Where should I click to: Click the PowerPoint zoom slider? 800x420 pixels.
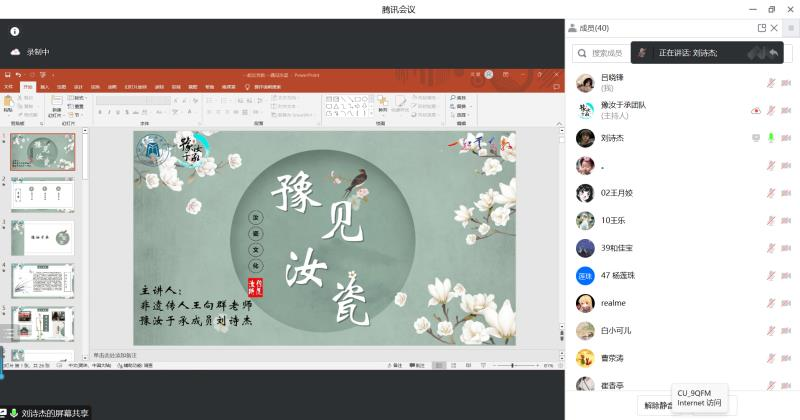pos(512,366)
